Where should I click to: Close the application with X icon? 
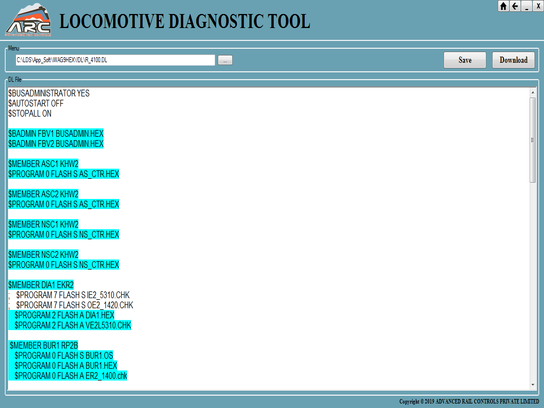pos(538,6)
